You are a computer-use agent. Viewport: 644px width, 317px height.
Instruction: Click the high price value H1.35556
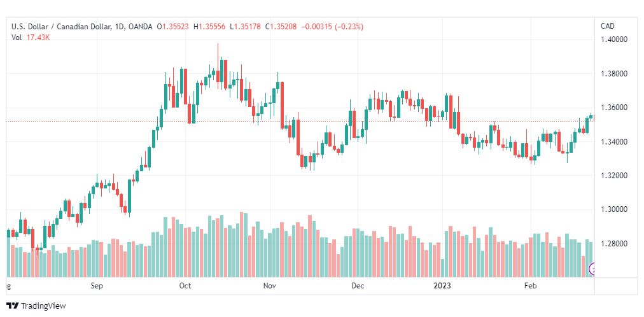pyautogui.click(x=210, y=27)
